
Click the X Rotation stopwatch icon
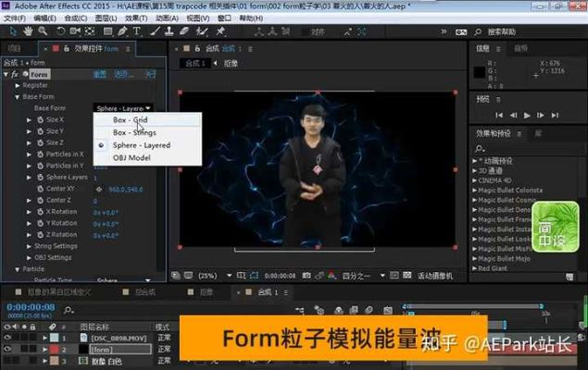click(x=39, y=211)
